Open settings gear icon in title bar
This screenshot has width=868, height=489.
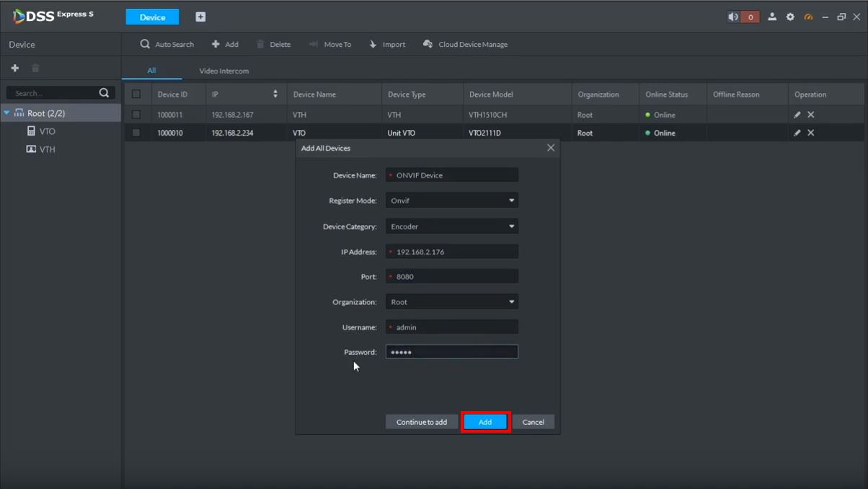(790, 17)
